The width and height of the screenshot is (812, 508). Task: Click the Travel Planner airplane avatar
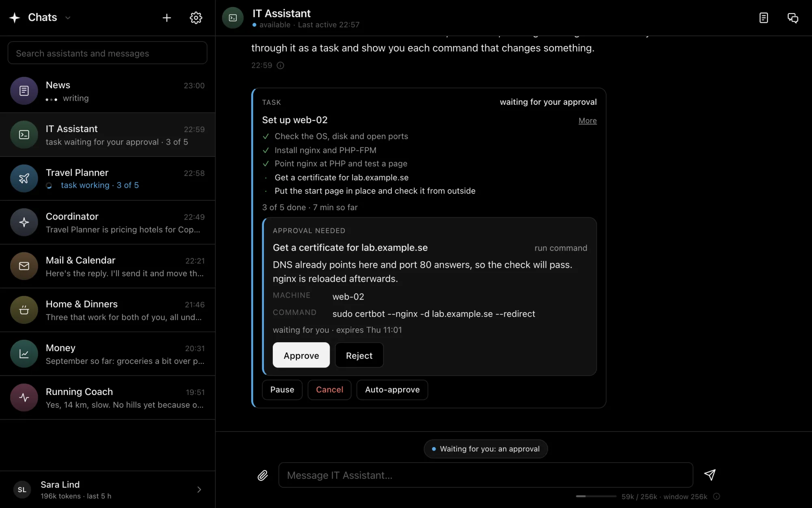click(24, 178)
